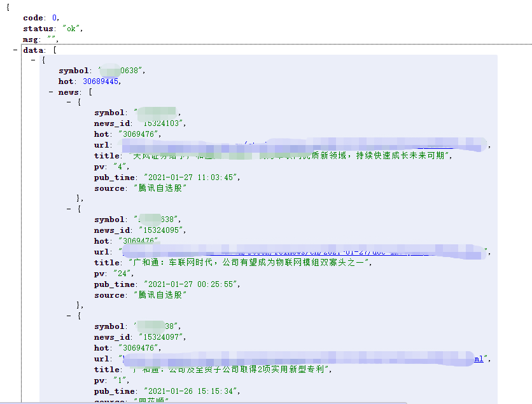
Task: Collapse the first news item object
Action: [69, 101]
